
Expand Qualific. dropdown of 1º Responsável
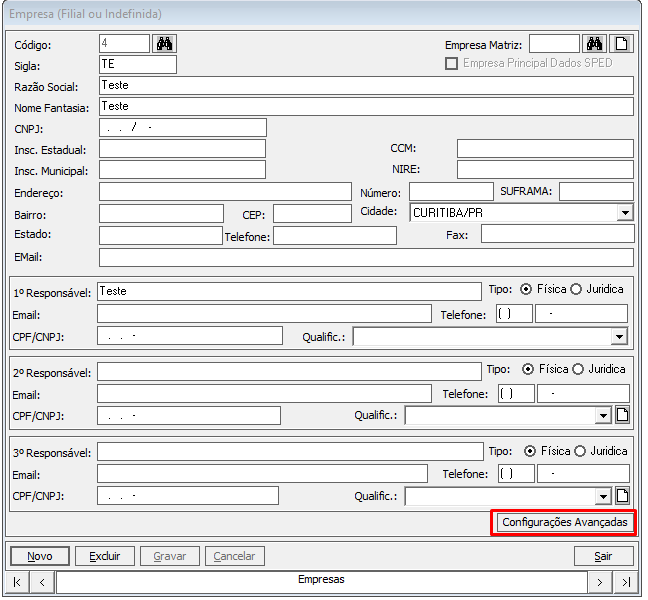tap(619, 337)
